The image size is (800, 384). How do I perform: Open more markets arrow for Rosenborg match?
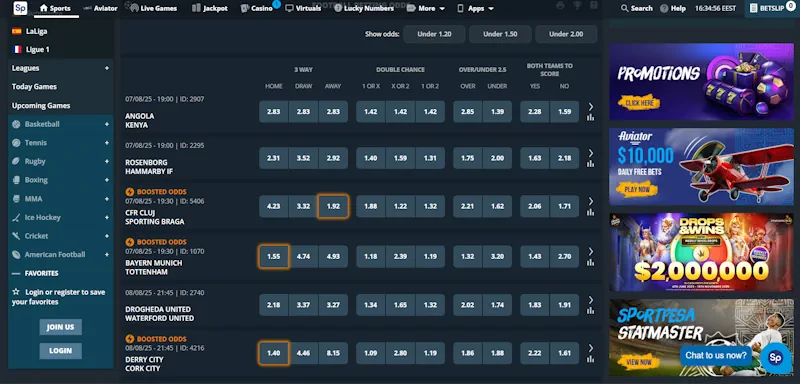(x=591, y=153)
